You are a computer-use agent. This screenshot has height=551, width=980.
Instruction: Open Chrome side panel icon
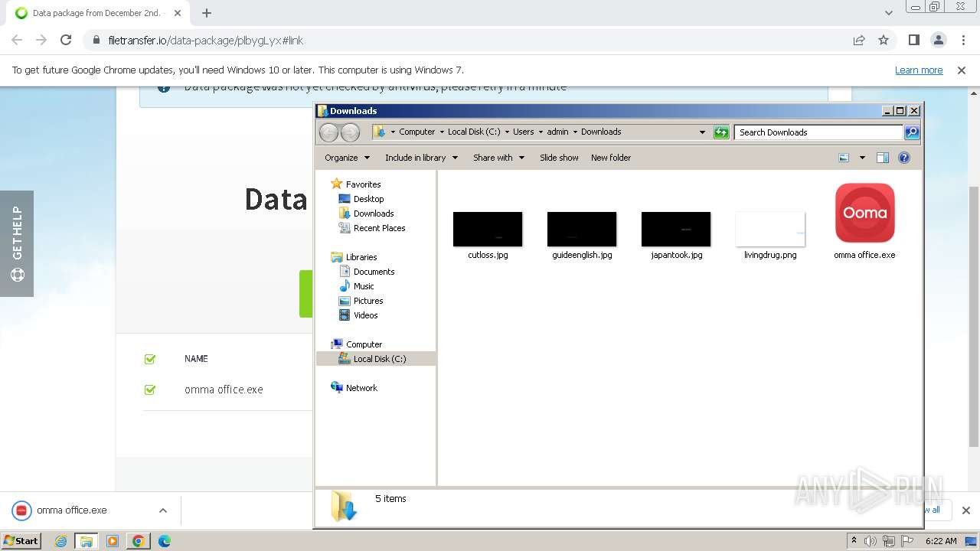pyautogui.click(x=913, y=40)
